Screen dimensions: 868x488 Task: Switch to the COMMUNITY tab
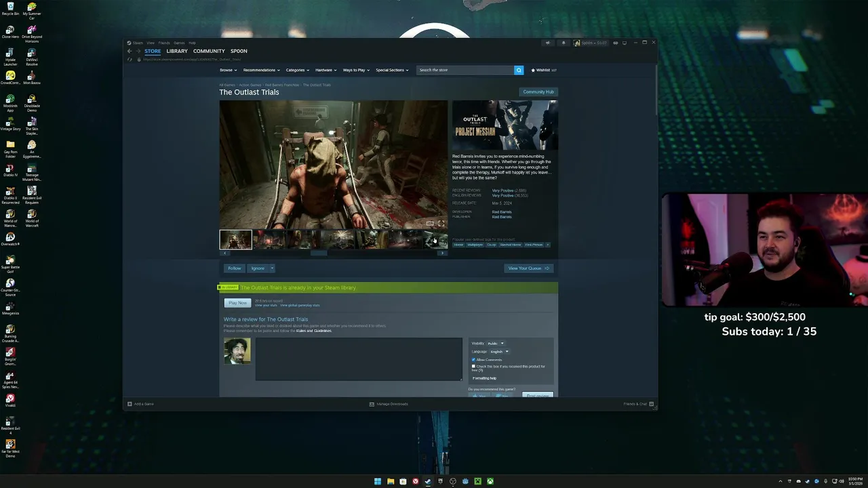[x=209, y=52]
